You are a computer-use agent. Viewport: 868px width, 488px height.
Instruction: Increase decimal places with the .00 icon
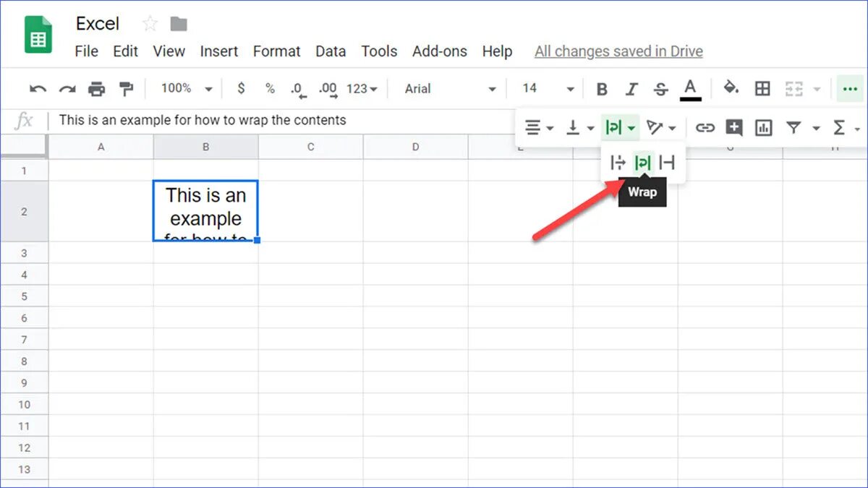coord(328,90)
